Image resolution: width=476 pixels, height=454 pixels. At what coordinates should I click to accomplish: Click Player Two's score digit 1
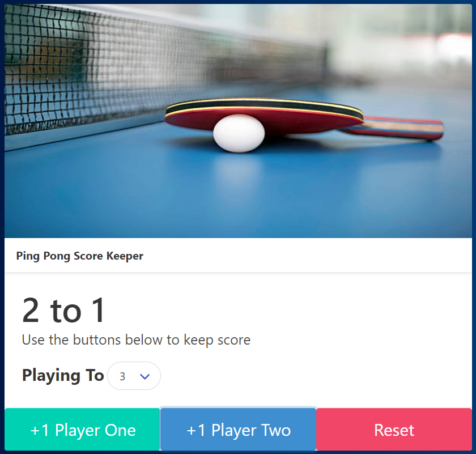pos(99,311)
